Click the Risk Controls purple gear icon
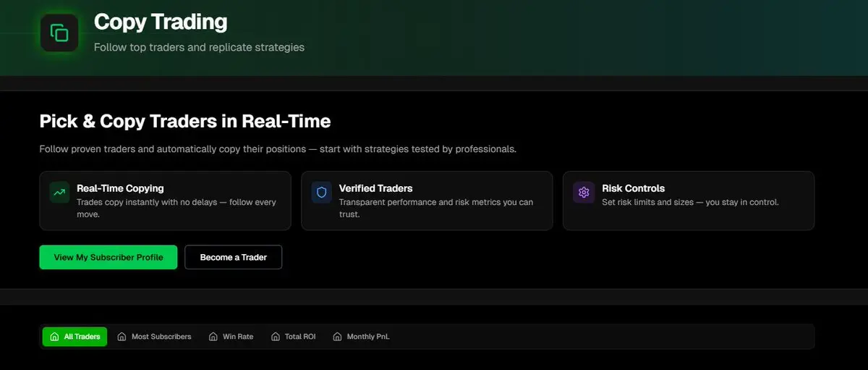 coord(584,192)
